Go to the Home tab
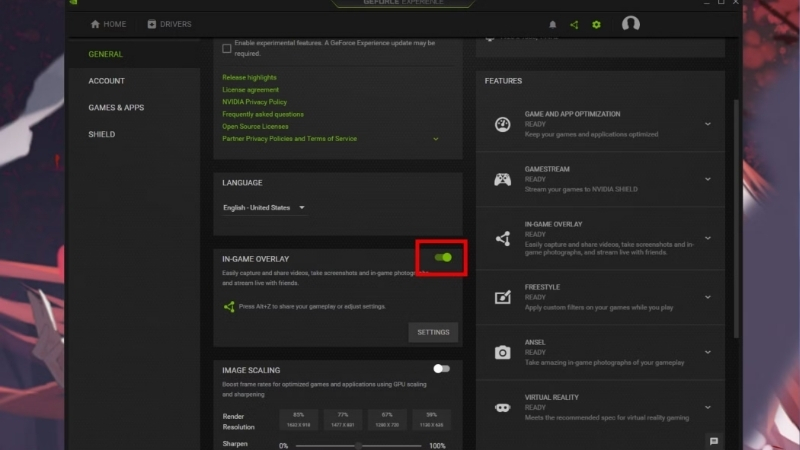The image size is (800, 450). click(x=108, y=24)
